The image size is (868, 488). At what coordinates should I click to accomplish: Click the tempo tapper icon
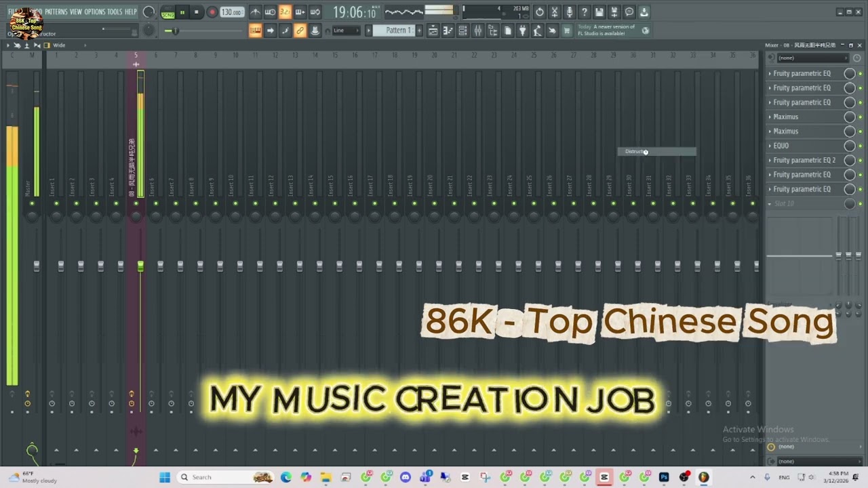tap(537, 30)
